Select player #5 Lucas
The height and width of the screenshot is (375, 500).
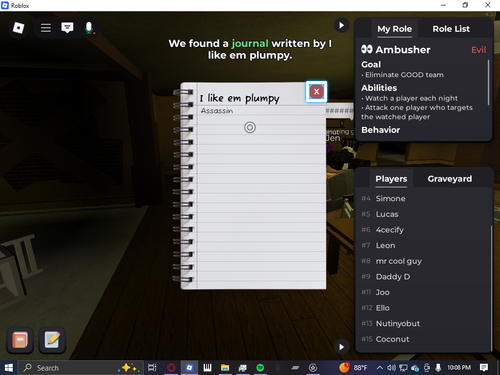pyautogui.click(x=423, y=214)
